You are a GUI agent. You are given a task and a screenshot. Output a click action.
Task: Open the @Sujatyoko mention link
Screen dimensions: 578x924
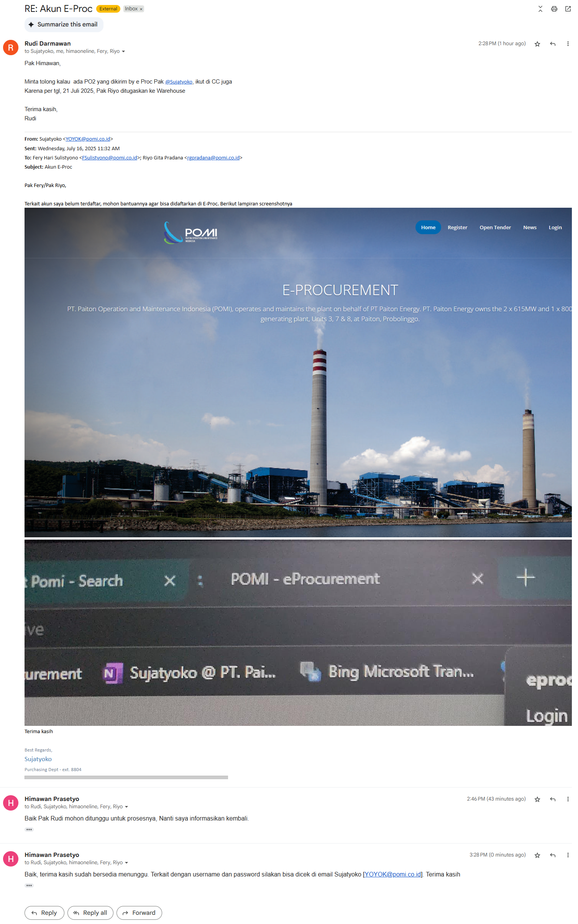click(179, 82)
